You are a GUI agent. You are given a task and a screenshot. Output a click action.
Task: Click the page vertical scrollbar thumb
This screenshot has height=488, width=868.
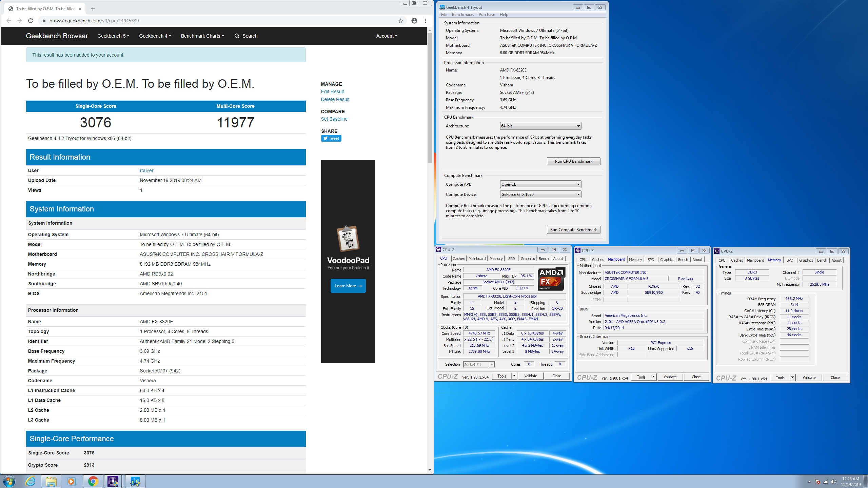(x=430, y=98)
